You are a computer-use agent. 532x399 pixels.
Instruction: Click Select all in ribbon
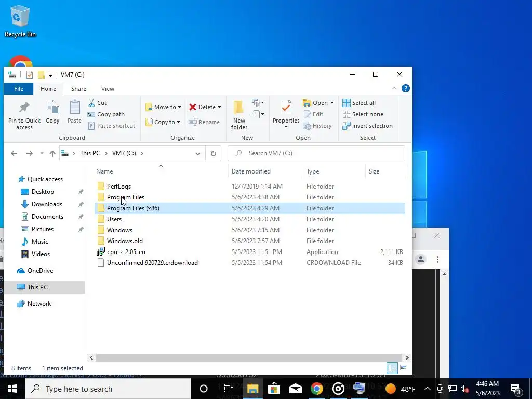359,103
